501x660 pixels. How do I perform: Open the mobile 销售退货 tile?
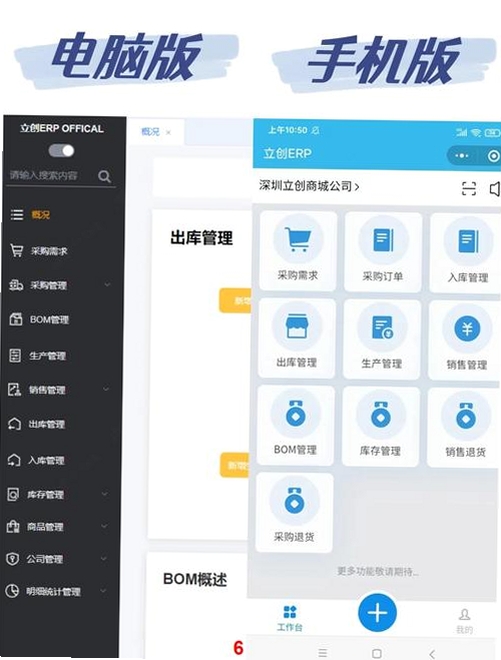point(464,427)
